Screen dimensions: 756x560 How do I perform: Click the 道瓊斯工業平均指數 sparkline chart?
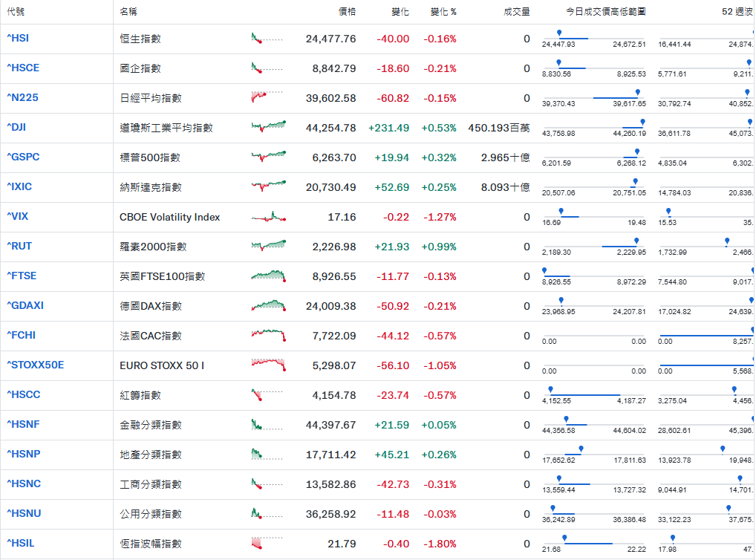pos(268,127)
